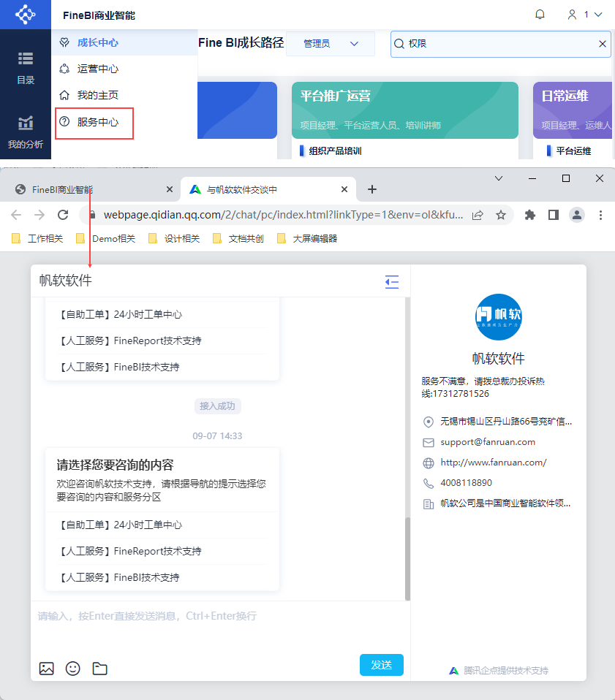Click the chat scrollbar
Viewport: 615px width, 700px height.
pyautogui.click(x=407, y=558)
